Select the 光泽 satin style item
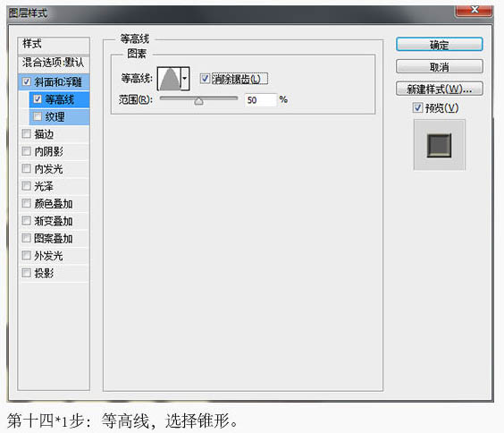Viewport: 504px width, 433px height. [54, 186]
